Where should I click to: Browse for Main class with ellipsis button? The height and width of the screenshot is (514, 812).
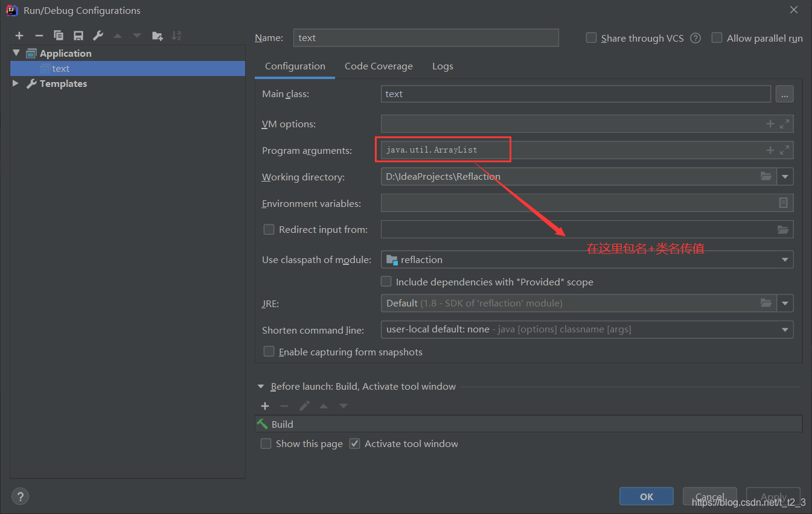[784, 94]
